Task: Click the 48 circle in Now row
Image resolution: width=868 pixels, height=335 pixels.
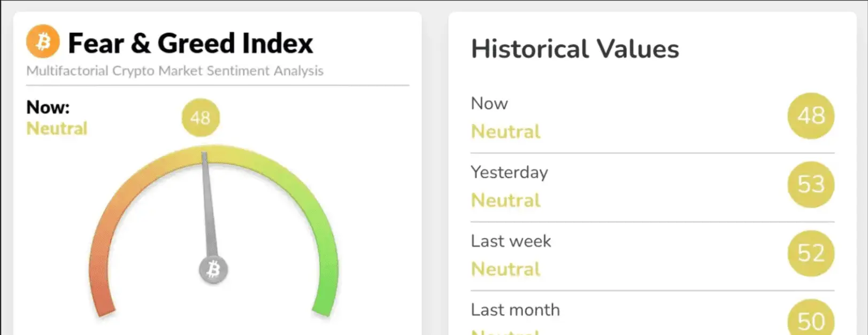Action: [x=811, y=116]
